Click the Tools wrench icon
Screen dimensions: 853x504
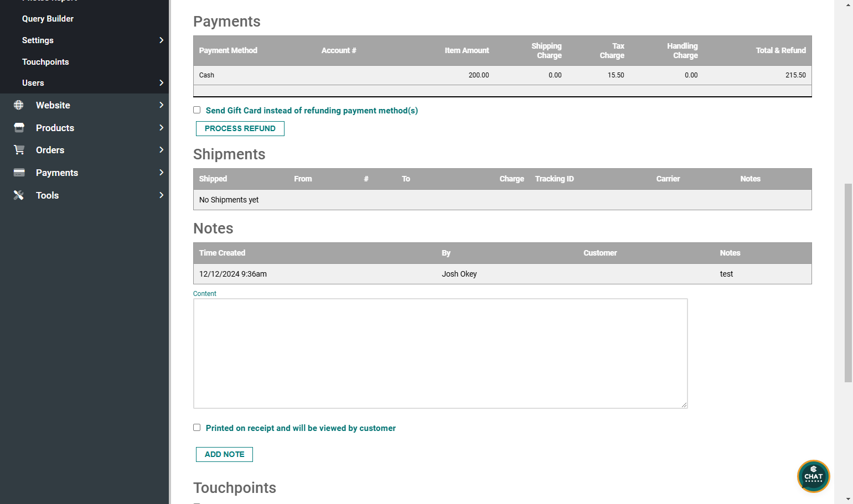[19, 195]
